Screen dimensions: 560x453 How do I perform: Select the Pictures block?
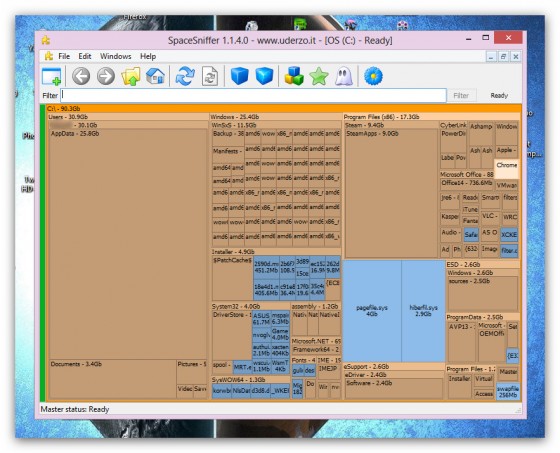tap(192, 372)
